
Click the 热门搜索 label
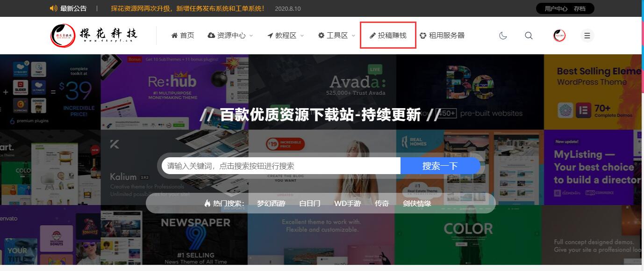[x=224, y=204]
